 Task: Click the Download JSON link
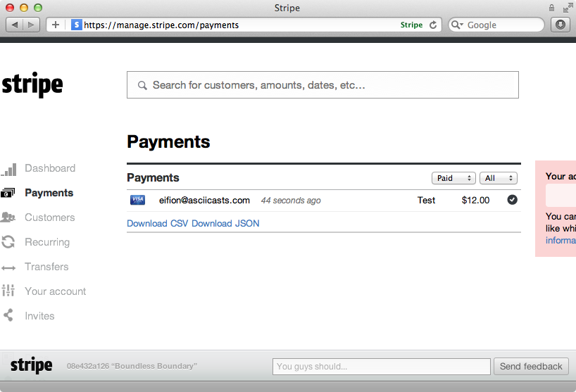225,223
